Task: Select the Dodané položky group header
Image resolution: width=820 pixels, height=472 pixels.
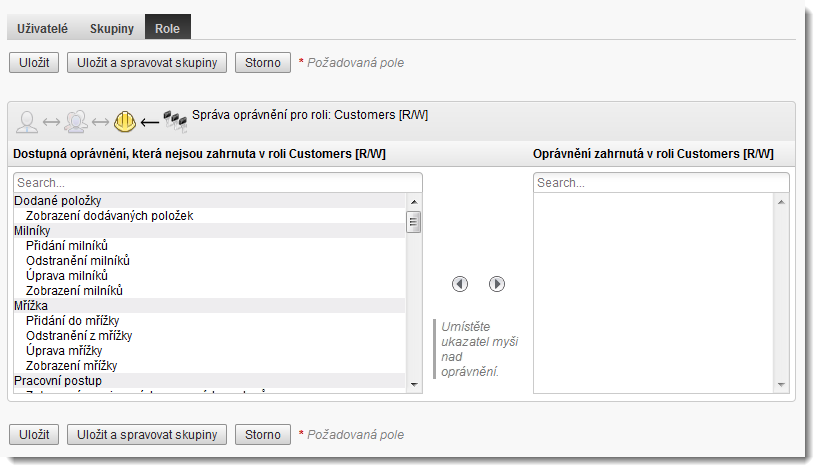Action: tap(209, 201)
